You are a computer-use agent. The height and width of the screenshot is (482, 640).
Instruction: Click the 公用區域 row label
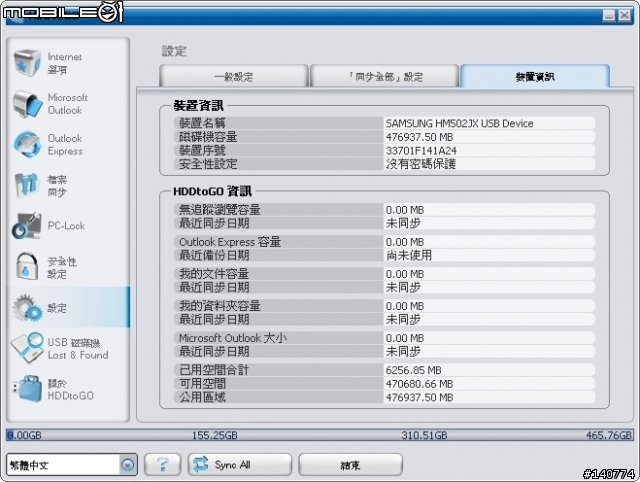coord(202,397)
